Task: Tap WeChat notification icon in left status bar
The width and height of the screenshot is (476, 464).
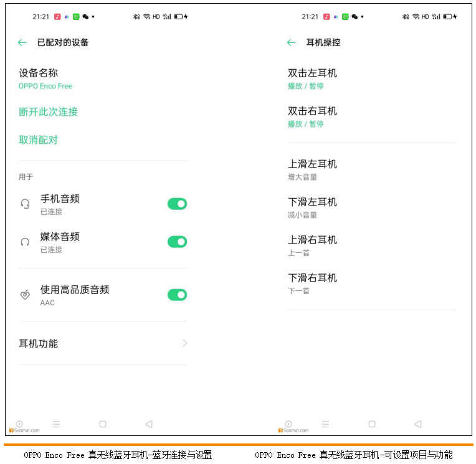Action: (x=85, y=17)
